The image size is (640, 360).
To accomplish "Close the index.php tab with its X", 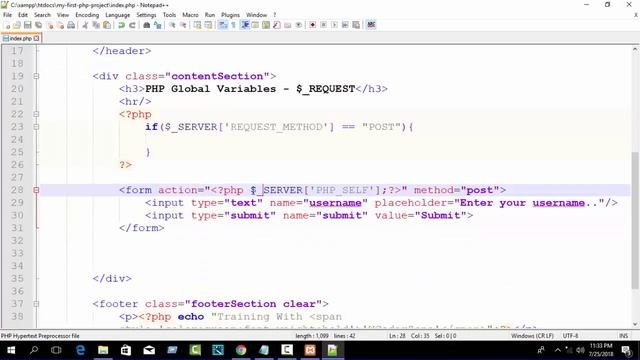I will [37, 38].
